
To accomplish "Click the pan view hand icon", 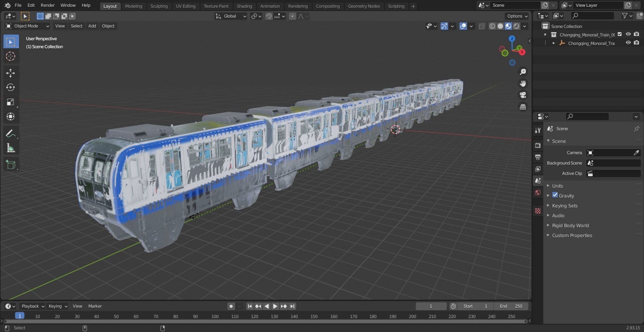I will pos(523,83).
